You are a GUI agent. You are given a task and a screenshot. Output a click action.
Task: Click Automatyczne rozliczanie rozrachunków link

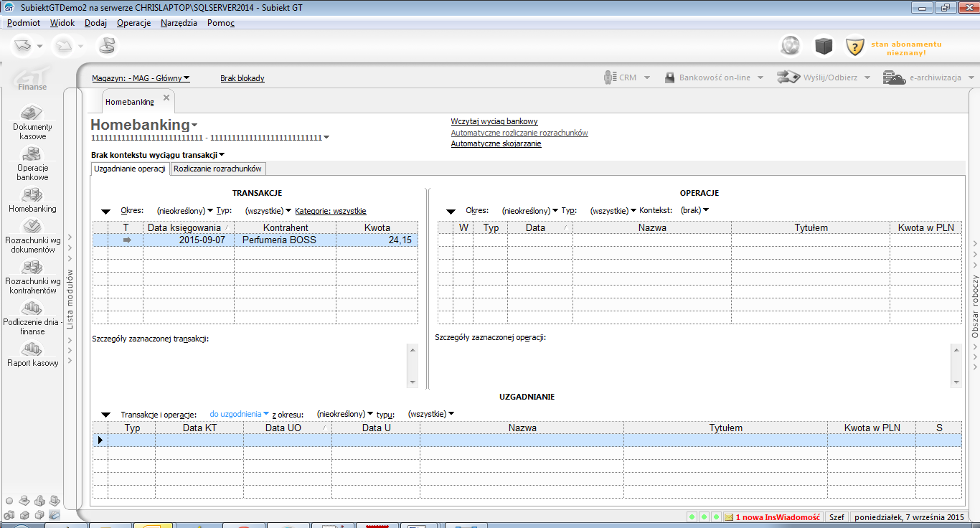coord(519,133)
